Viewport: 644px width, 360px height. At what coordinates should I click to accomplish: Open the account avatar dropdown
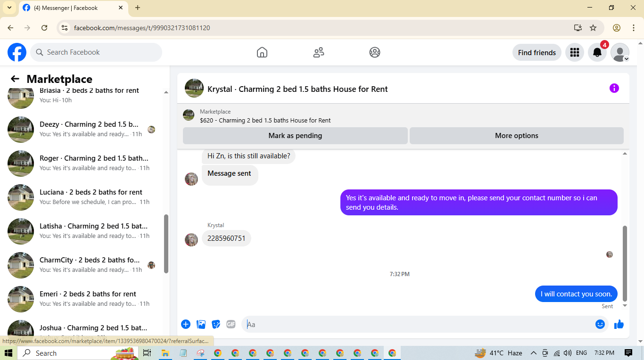(620, 52)
